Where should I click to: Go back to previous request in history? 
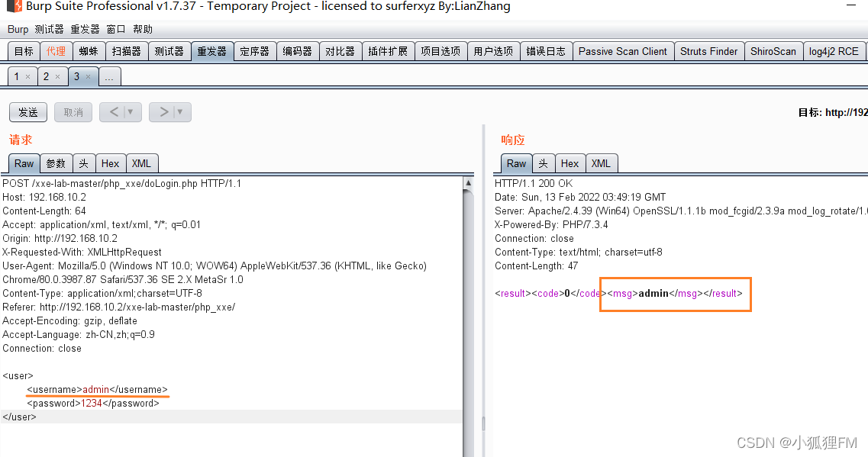(x=114, y=112)
